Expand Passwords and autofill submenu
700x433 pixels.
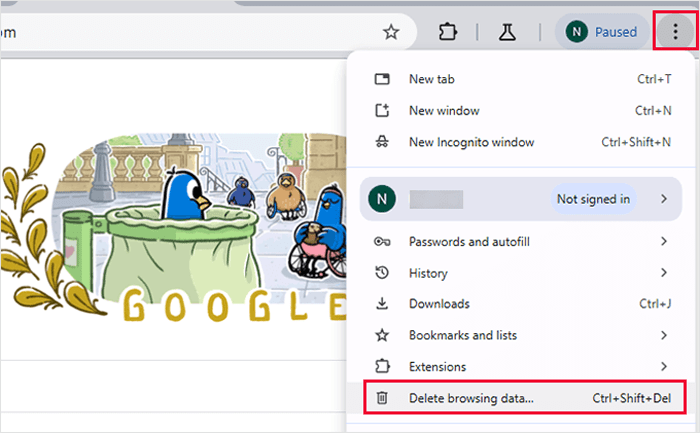(469, 241)
